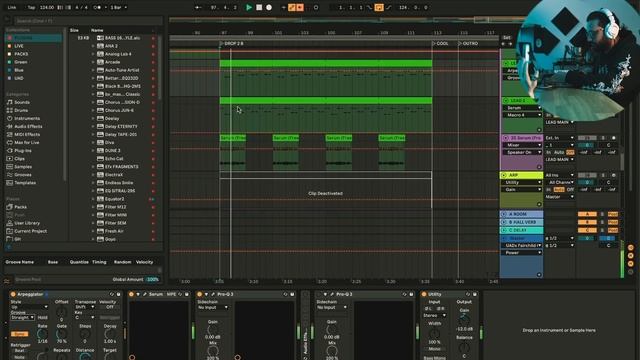The image size is (640, 360).
Task: Expand the ElectraX browser item
Action: point(93,175)
